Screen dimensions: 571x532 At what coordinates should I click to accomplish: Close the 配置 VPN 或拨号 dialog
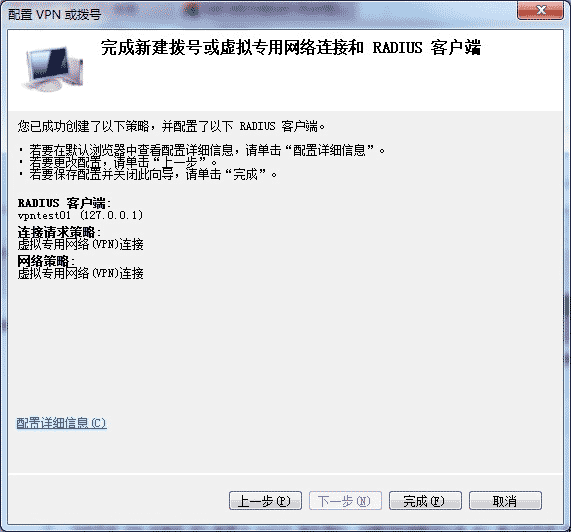[x=540, y=10]
